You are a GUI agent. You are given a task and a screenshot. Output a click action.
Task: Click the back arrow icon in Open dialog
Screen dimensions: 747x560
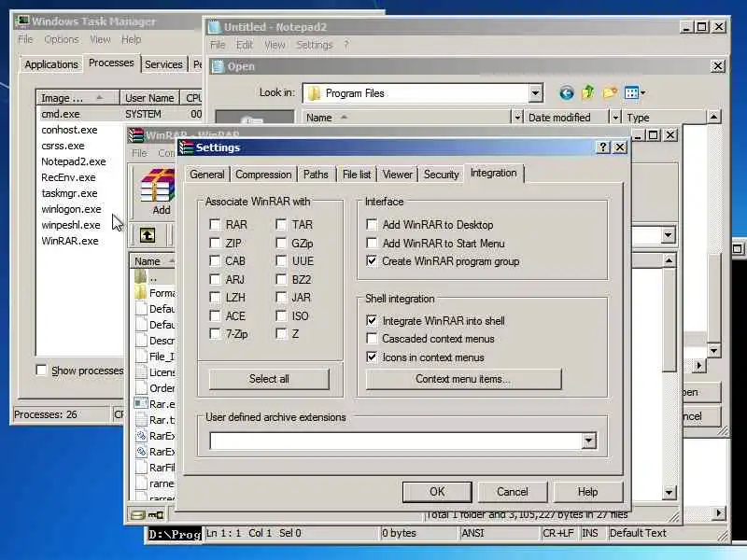click(567, 92)
